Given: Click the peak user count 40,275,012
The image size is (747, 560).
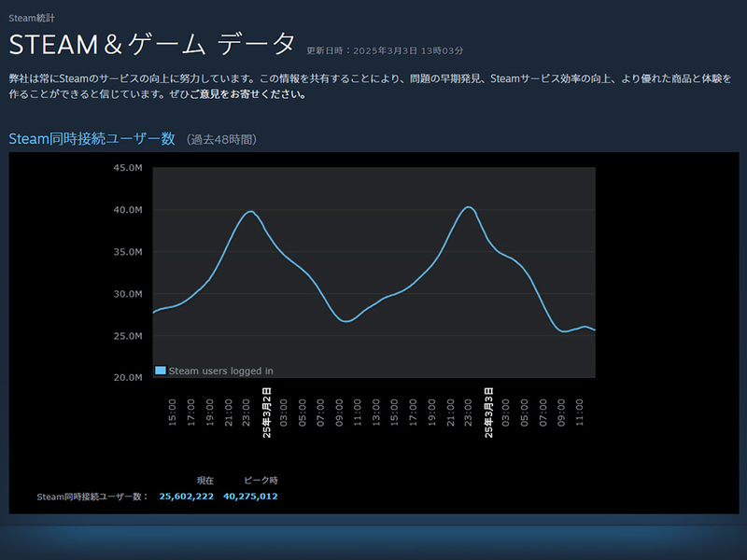Looking at the screenshot, I should 253,496.
